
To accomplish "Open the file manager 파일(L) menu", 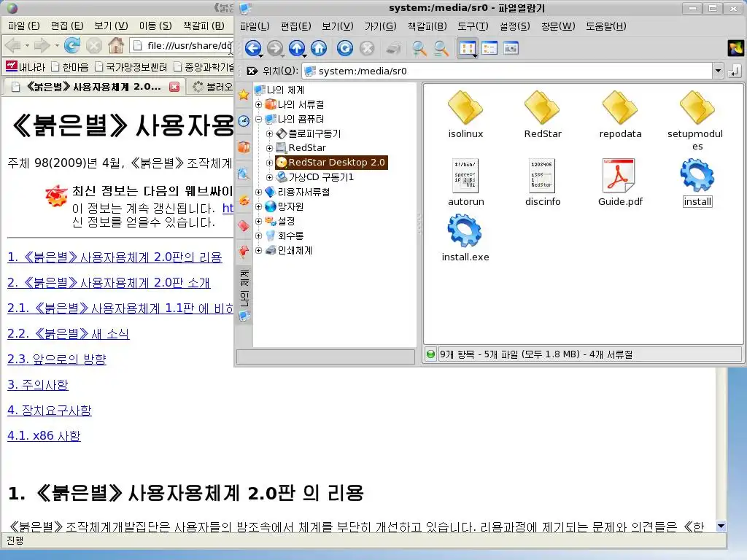I will (255, 26).
